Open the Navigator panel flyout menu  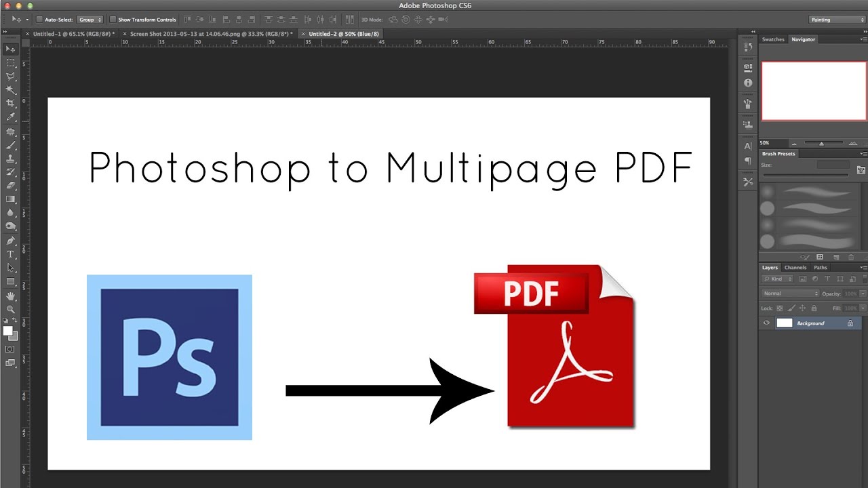coord(863,39)
